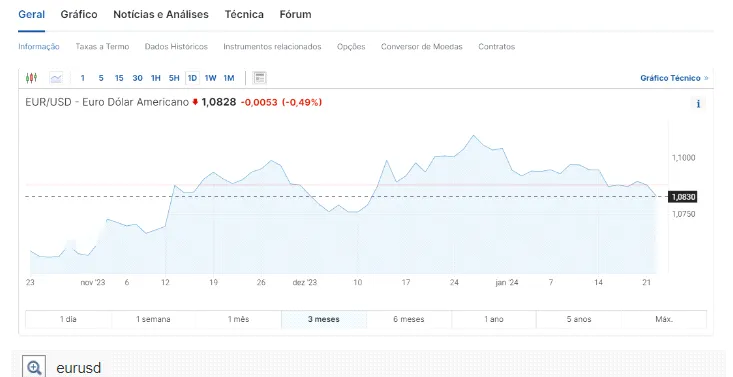This screenshot has height=377, width=733.
Task: Select the 1D interval
Action: (192, 78)
